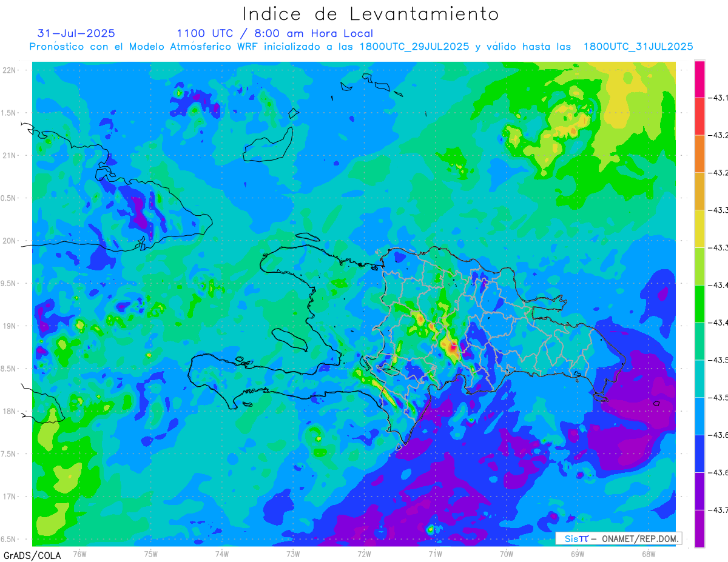728x562 pixels.
Task: Click the 17N latitude axis label
Action: tap(10, 497)
